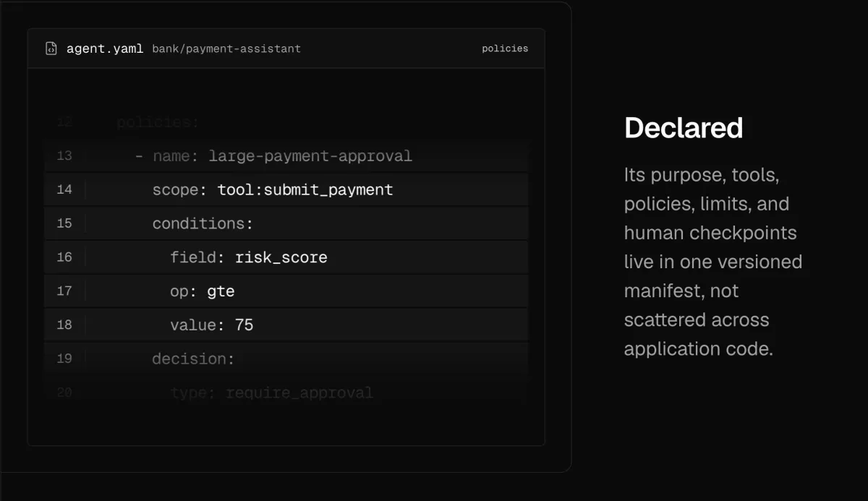Select line number 16
This screenshot has width=868, height=501.
click(64, 257)
